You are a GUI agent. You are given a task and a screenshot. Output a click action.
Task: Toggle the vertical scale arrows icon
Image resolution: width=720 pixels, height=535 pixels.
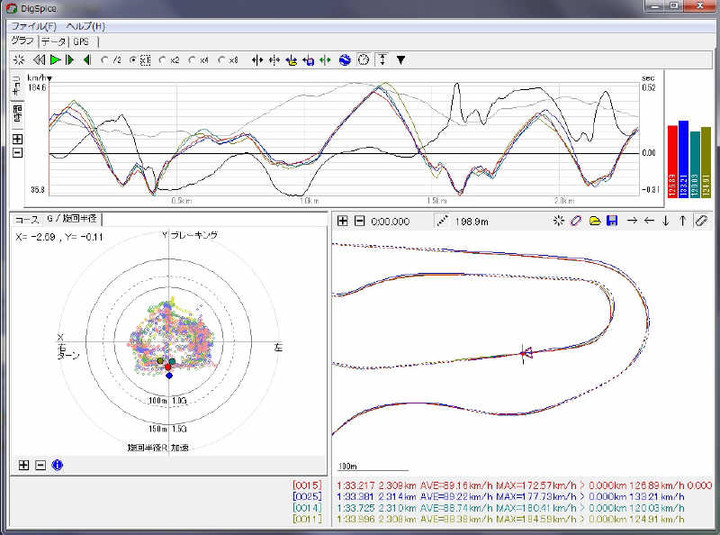(x=382, y=60)
